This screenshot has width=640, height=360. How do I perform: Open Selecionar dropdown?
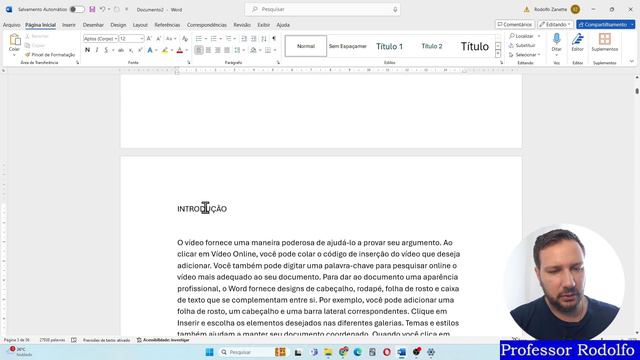point(525,55)
